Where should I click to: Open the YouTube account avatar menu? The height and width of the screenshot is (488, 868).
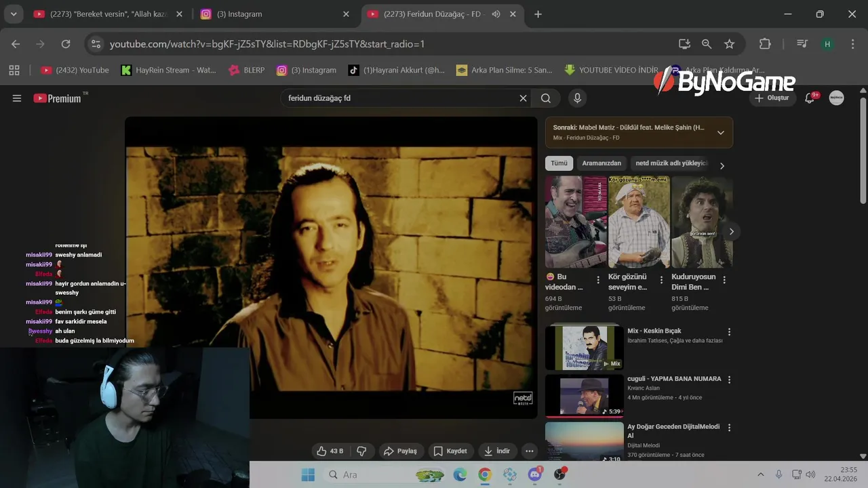click(837, 98)
